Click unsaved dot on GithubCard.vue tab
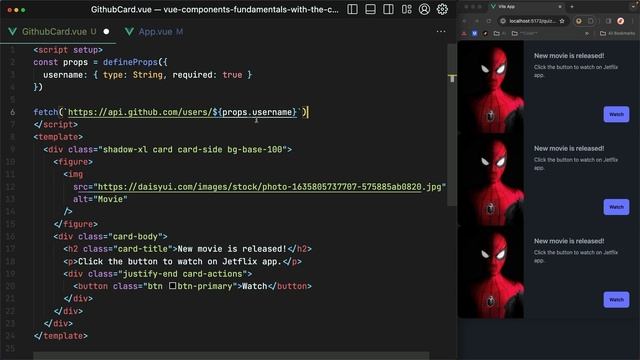The image size is (640, 360). tap(107, 31)
